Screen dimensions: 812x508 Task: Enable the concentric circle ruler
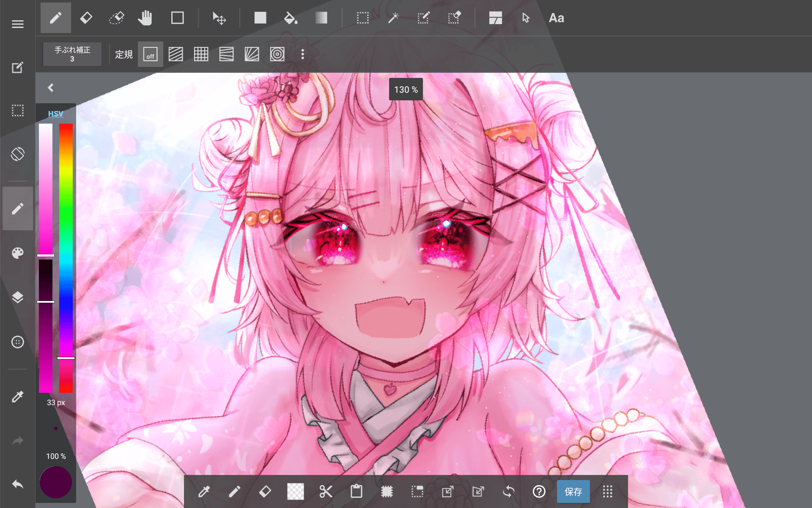(x=277, y=54)
